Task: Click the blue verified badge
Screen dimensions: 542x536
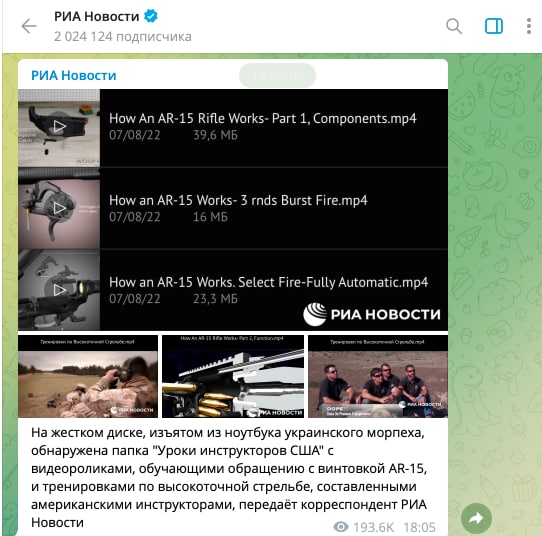Action: coord(151,16)
